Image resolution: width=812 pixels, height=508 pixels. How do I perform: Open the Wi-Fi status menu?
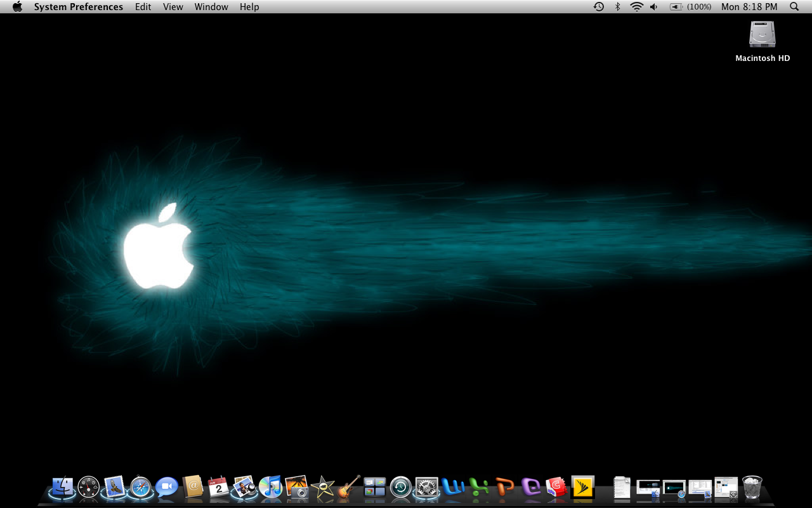[636, 6]
